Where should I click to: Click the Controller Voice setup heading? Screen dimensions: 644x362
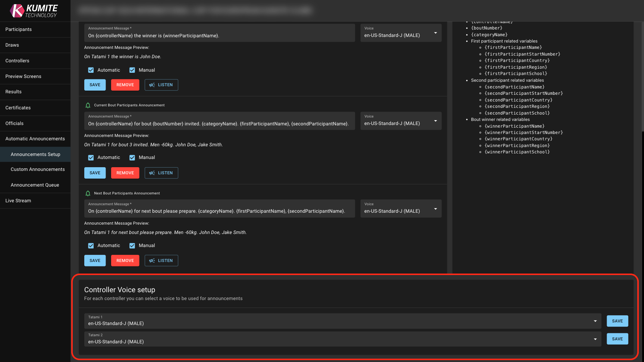pyautogui.click(x=120, y=290)
